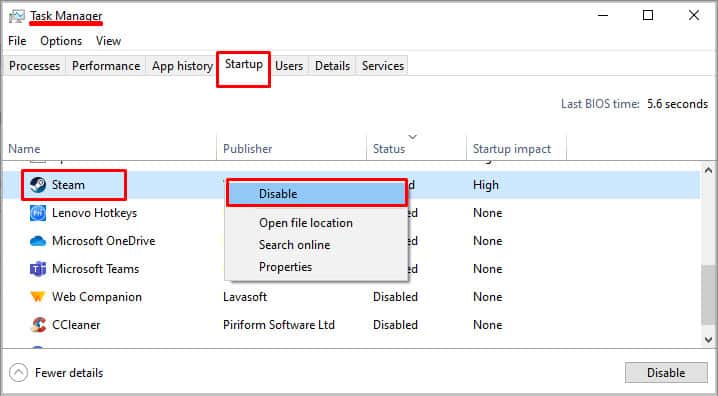Choose Disable in the context menu

tap(317, 194)
